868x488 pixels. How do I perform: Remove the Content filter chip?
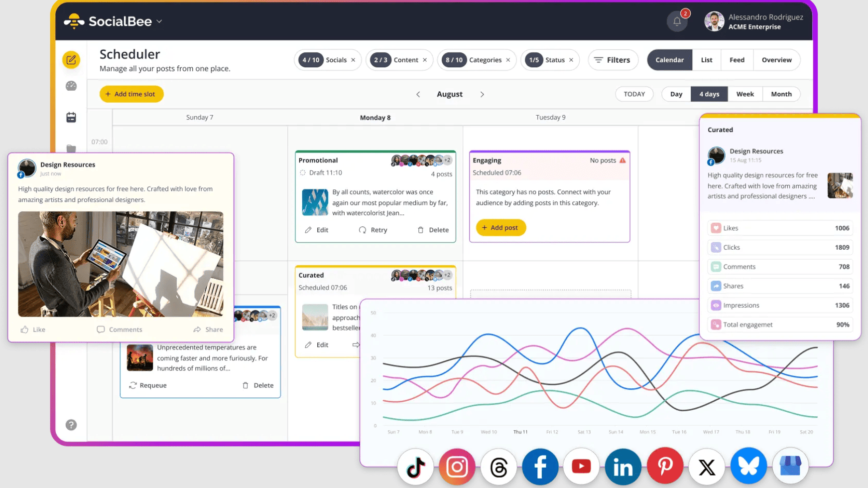pos(425,60)
